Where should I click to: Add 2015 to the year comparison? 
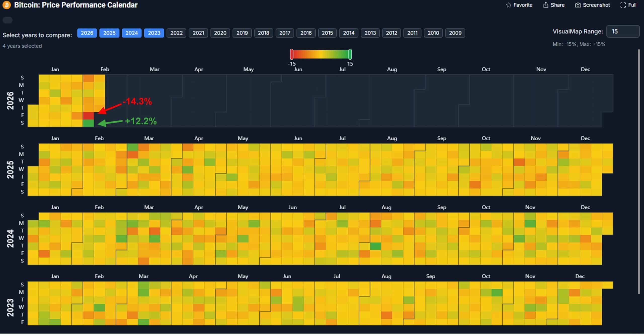(327, 33)
